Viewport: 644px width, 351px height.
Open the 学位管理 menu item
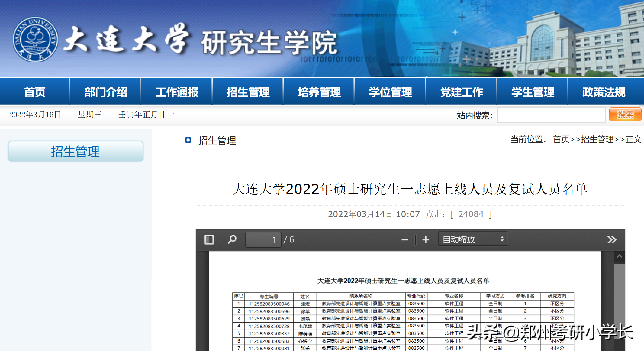point(390,92)
